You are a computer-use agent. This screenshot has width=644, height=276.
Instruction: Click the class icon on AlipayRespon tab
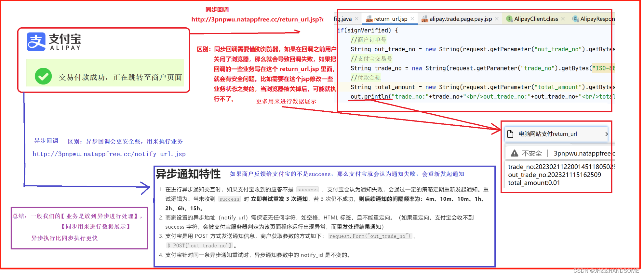pos(575,19)
